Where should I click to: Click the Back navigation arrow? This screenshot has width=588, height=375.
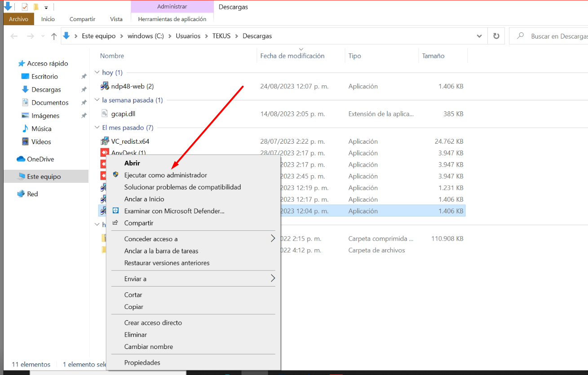(x=14, y=36)
